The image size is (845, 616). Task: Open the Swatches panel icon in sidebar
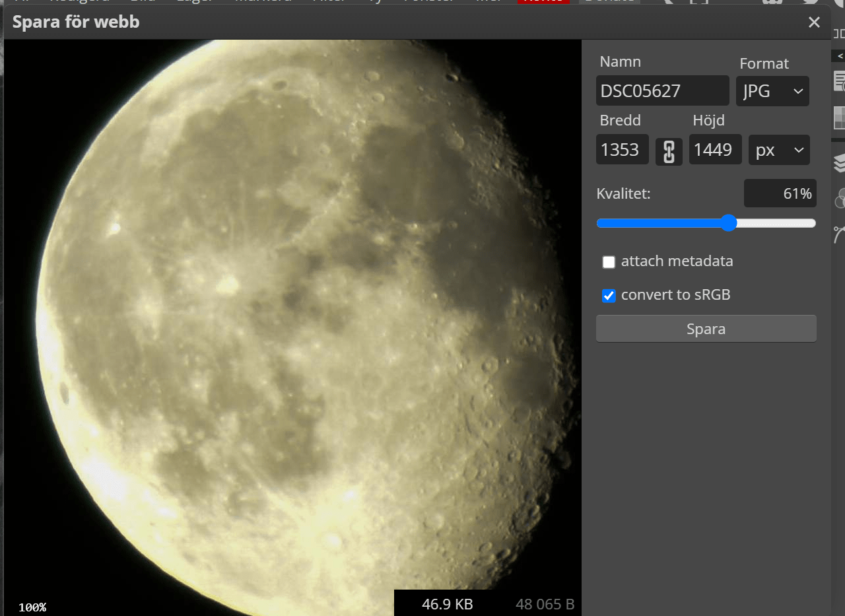[840, 118]
